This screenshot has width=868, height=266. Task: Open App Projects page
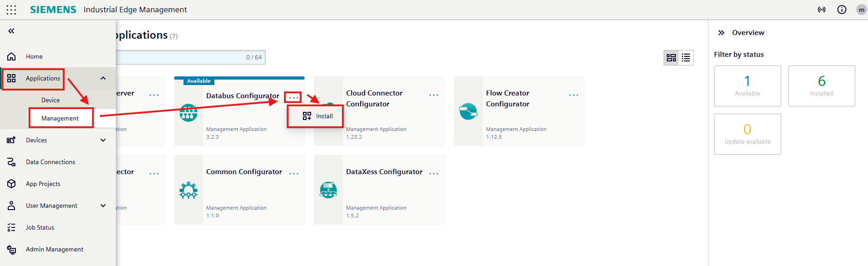click(x=43, y=184)
